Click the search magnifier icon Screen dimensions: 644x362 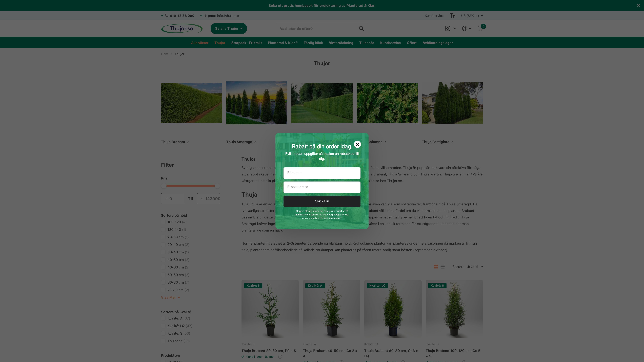click(361, 28)
